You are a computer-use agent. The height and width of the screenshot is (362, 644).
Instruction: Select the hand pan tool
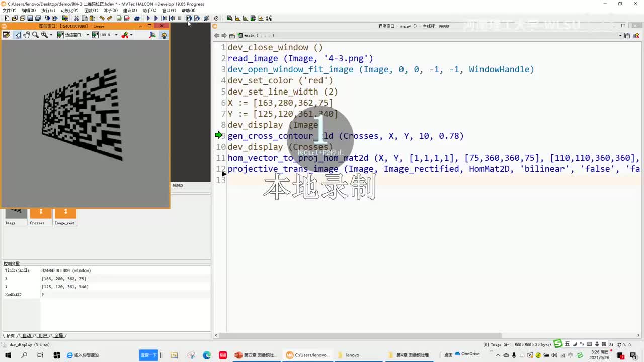[x=27, y=35]
